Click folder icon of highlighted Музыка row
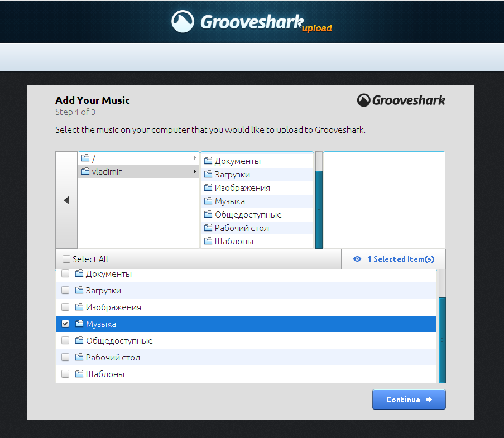The width and height of the screenshot is (504, 438). tap(79, 324)
